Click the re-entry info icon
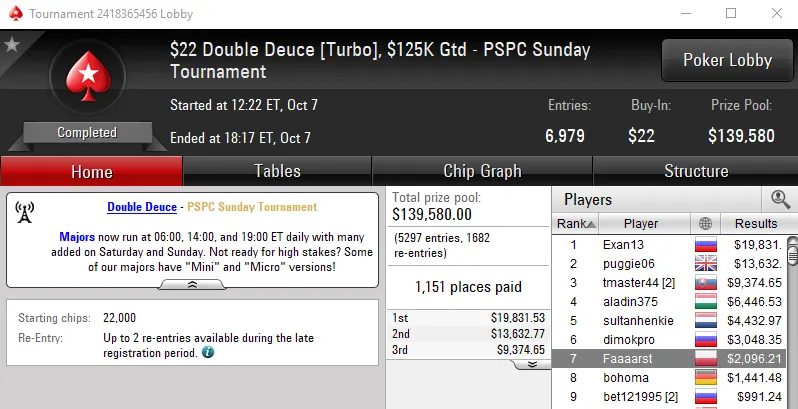 coord(208,352)
